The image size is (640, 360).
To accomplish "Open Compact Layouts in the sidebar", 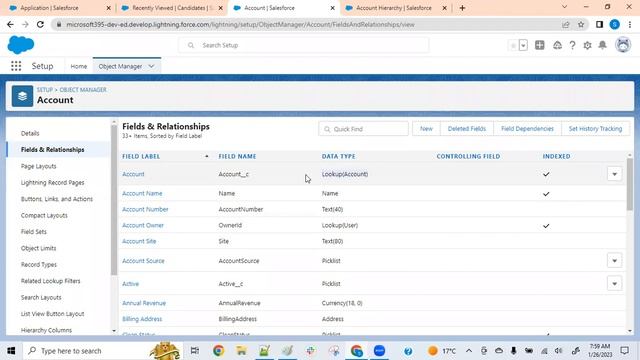I will click(x=44, y=215).
